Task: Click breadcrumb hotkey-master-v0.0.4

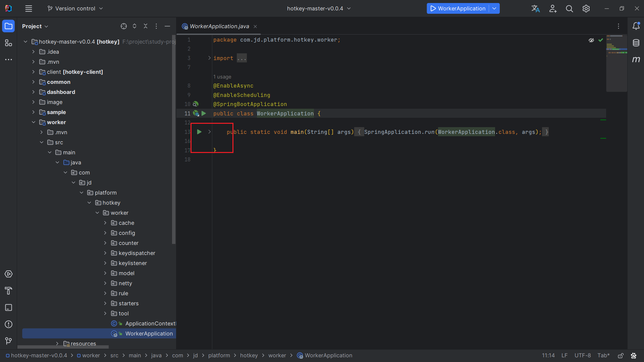Action: 36,356
